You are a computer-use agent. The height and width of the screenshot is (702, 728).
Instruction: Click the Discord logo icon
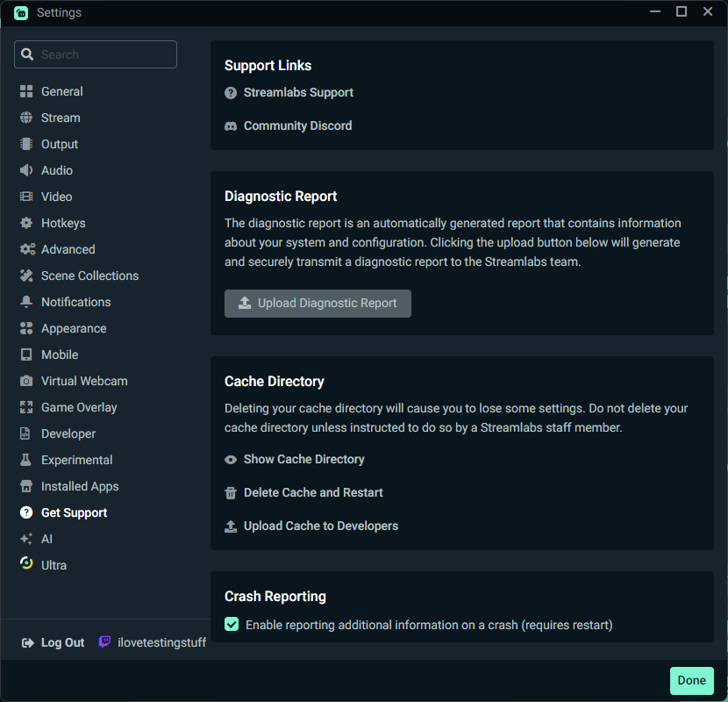(231, 125)
